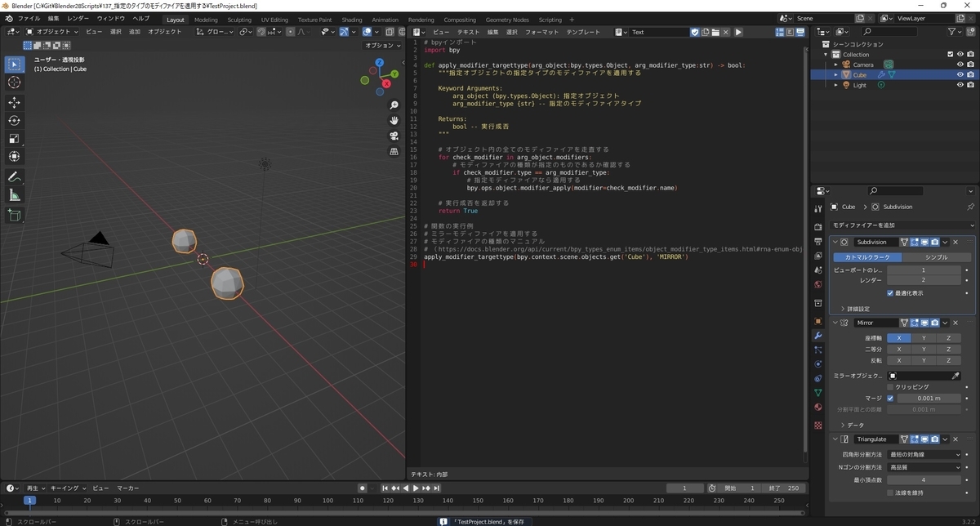980x526 pixels.
Task: Hide Camera in viewport via eye icon
Action: point(960,65)
